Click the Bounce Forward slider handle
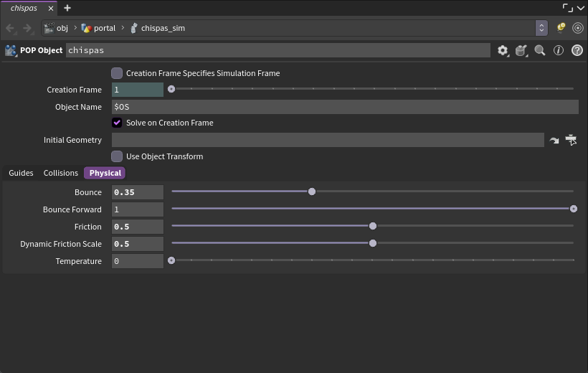Screen dimensions: 588x373 574,209
